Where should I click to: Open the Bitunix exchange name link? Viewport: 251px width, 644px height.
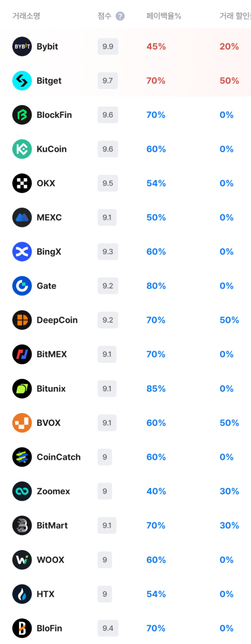click(51, 389)
